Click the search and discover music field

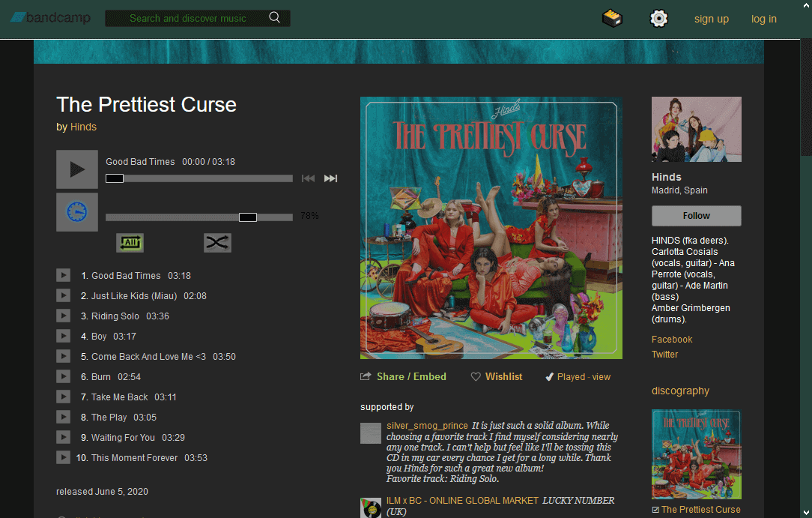(187, 19)
